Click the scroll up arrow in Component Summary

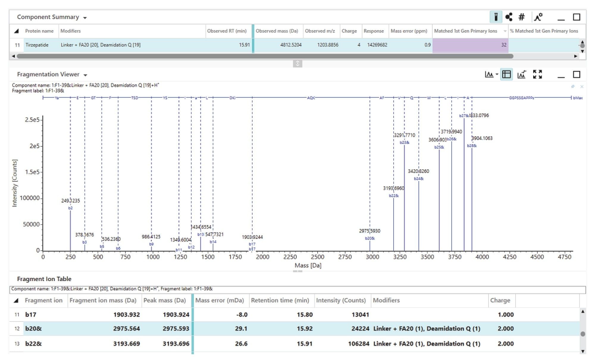pos(582,42)
